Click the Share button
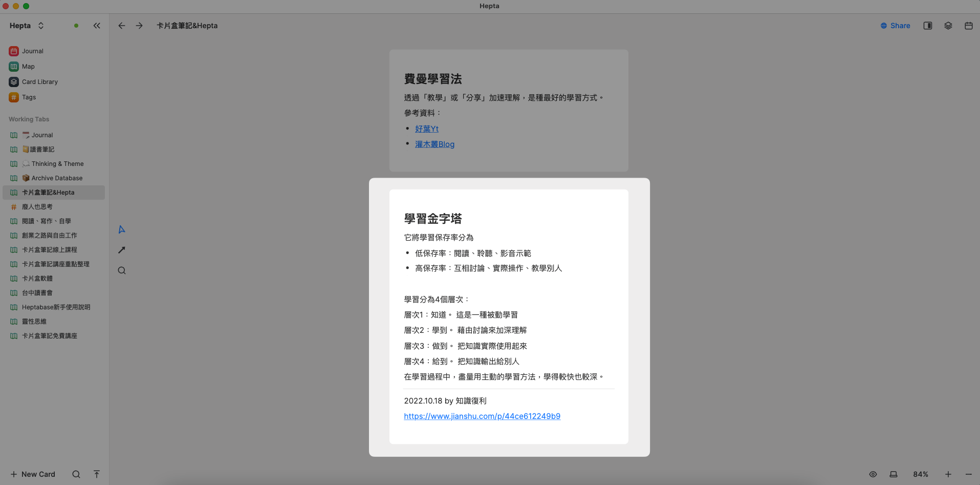Viewport: 980px width, 485px height. pyautogui.click(x=895, y=25)
